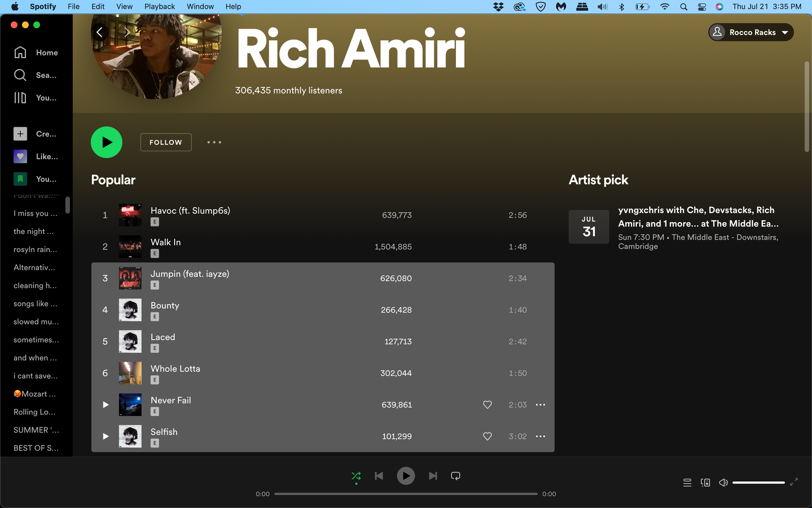Screen dimensions: 812x508
Task: Open the Liked Songs heart icon
Action: coord(20,156)
